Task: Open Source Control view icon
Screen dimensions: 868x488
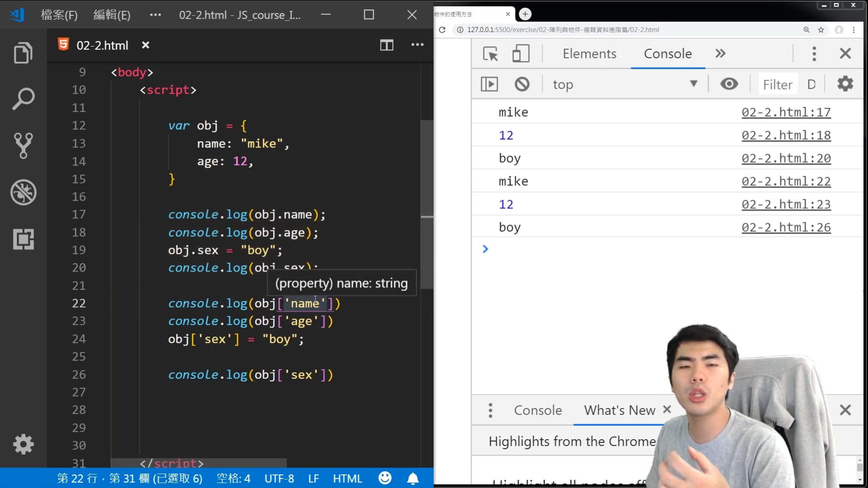Action: tap(23, 145)
